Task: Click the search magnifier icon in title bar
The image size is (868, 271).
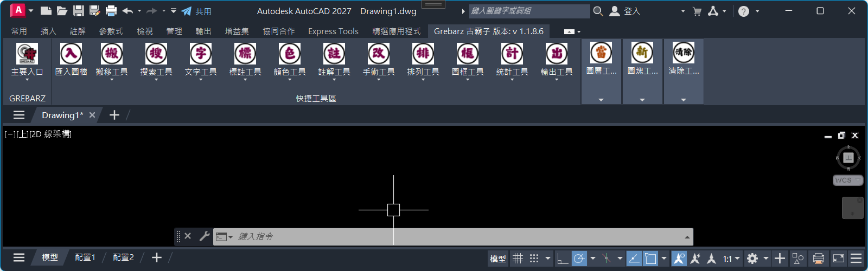Action: pos(598,11)
